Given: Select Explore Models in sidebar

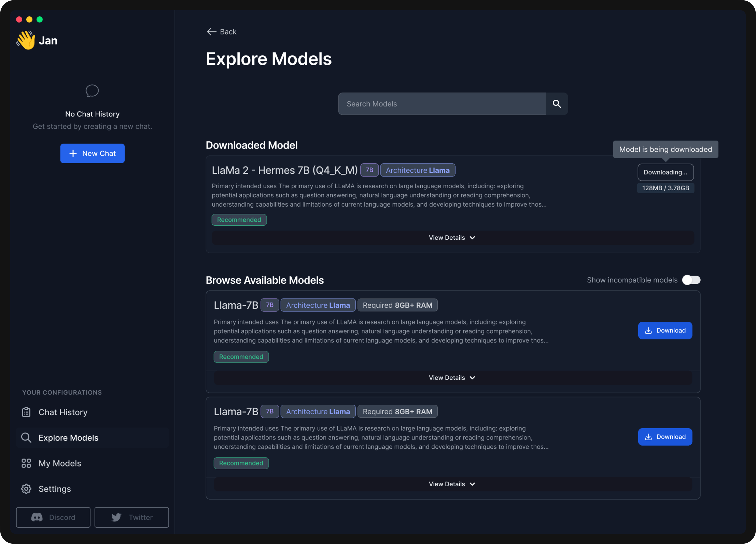Looking at the screenshot, I should click(68, 438).
